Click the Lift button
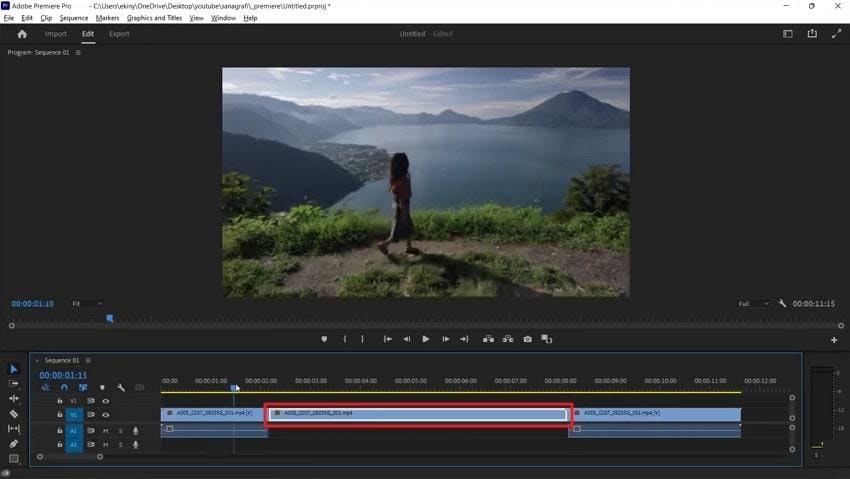850x479 pixels. (x=488, y=339)
